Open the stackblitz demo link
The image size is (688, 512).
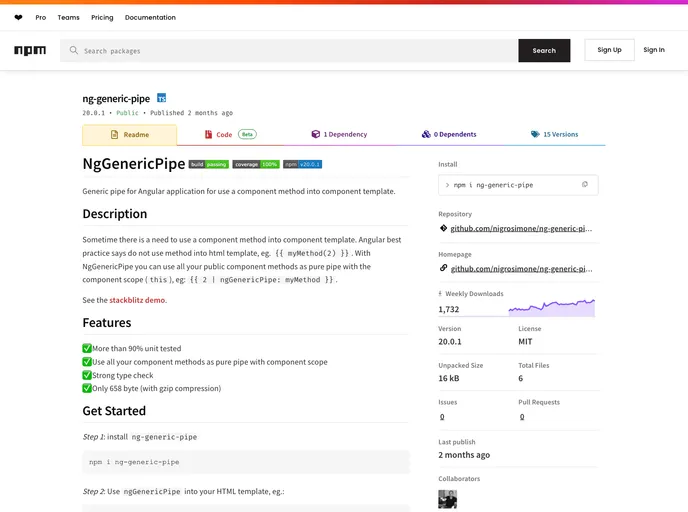pos(138,300)
